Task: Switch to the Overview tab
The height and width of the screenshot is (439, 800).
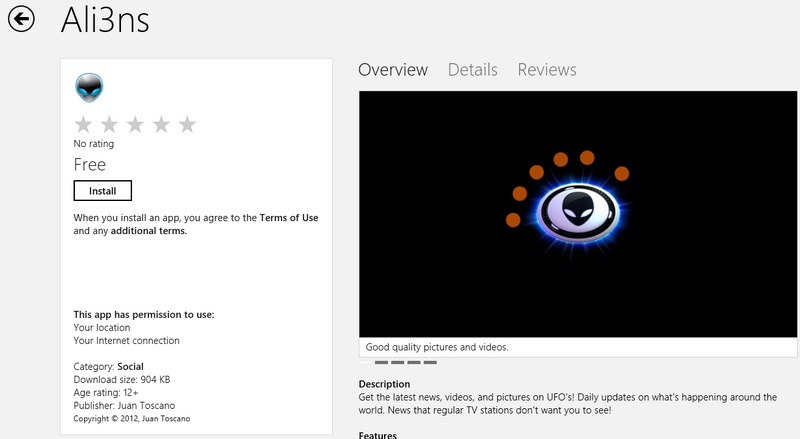Action: (x=393, y=70)
